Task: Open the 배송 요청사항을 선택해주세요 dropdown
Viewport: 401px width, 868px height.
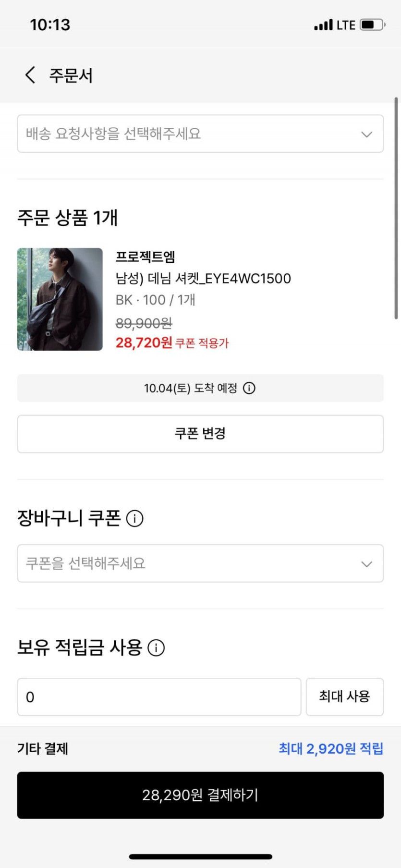Action: pos(192,134)
